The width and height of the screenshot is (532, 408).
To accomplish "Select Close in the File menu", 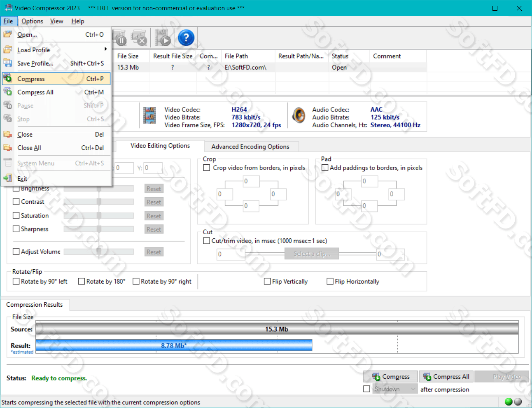I will (x=56, y=134).
